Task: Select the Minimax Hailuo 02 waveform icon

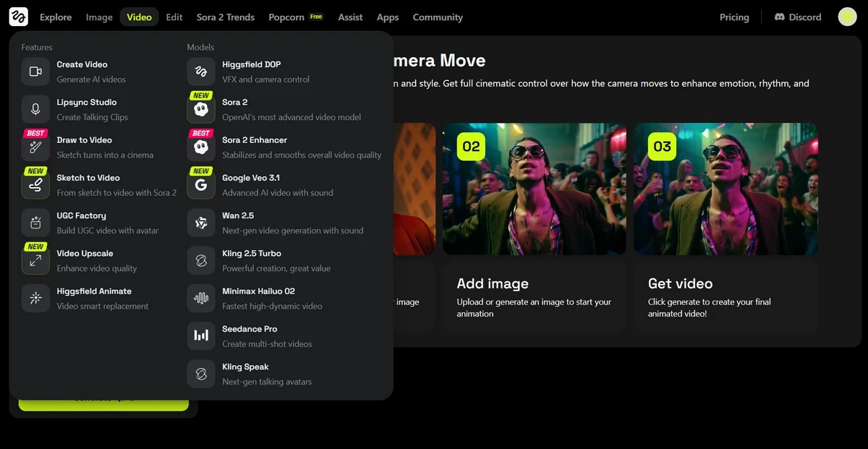Action: pos(201,298)
